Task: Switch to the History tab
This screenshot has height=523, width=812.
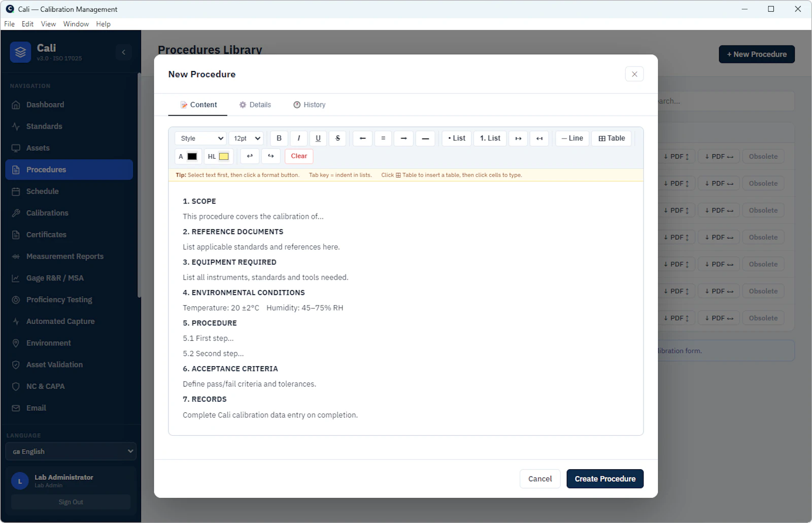Action: pyautogui.click(x=310, y=104)
